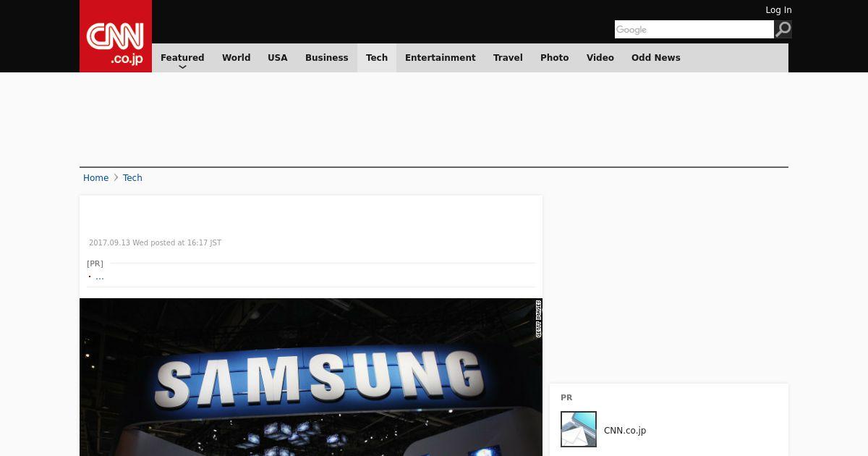The height and width of the screenshot is (456, 868).
Task: Open the Travel section
Action: coord(508,58)
